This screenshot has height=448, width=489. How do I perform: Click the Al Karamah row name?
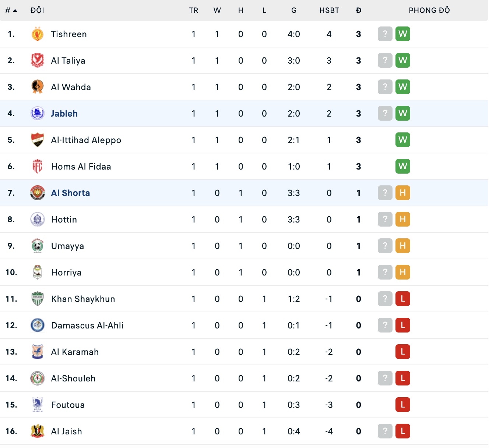coord(75,352)
